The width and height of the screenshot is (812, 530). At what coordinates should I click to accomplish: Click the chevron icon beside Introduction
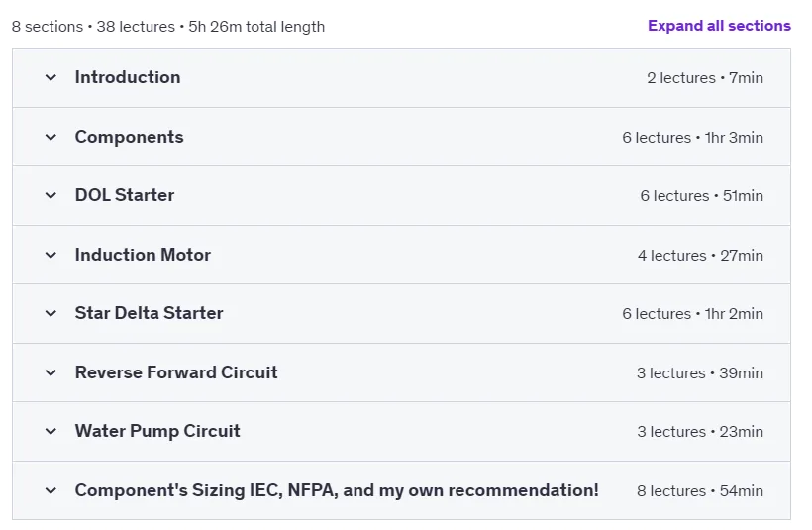pos(51,78)
